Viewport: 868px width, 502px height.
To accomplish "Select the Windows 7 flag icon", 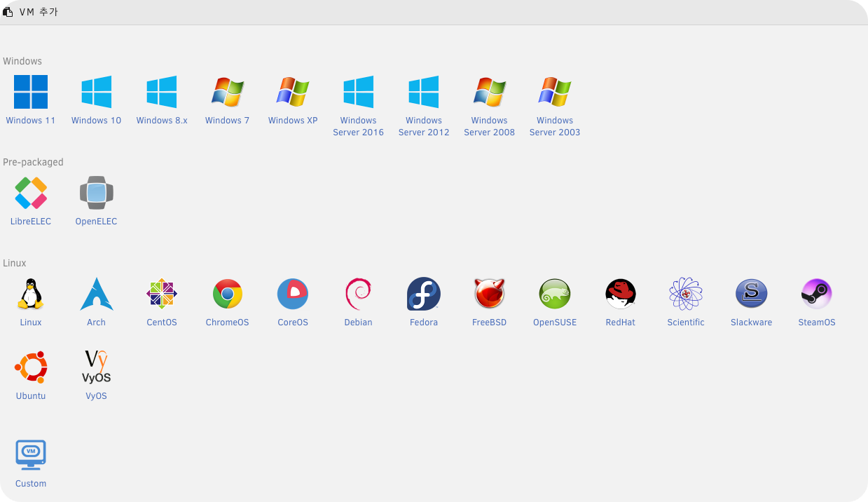I will click(x=227, y=92).
